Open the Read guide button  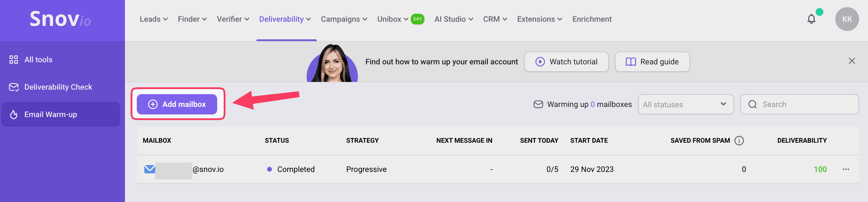[x=652, y=62]
